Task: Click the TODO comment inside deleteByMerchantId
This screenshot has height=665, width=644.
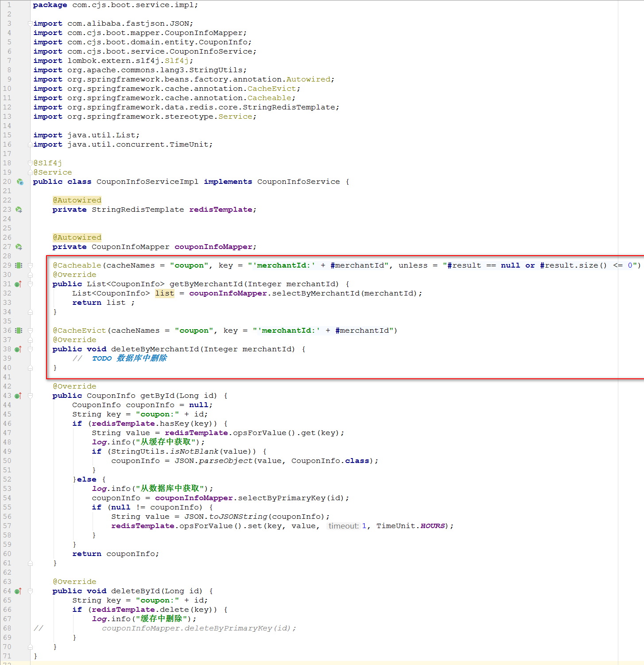Action: 129,358
